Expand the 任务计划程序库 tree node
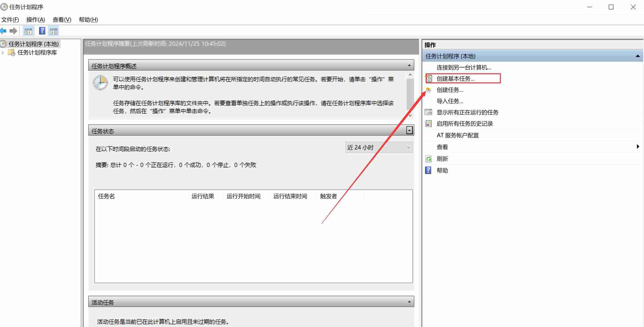Screen dimensions: 644x327 (x=3, y=52)
